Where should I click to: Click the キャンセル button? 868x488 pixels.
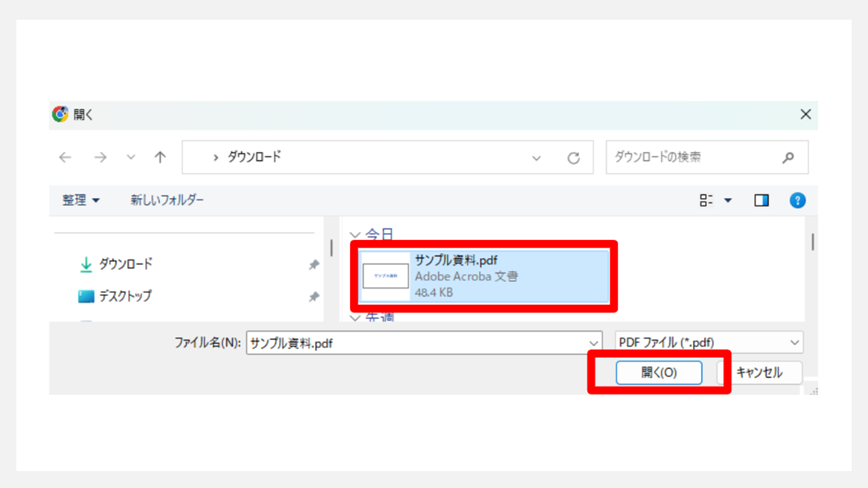[759, 372]
